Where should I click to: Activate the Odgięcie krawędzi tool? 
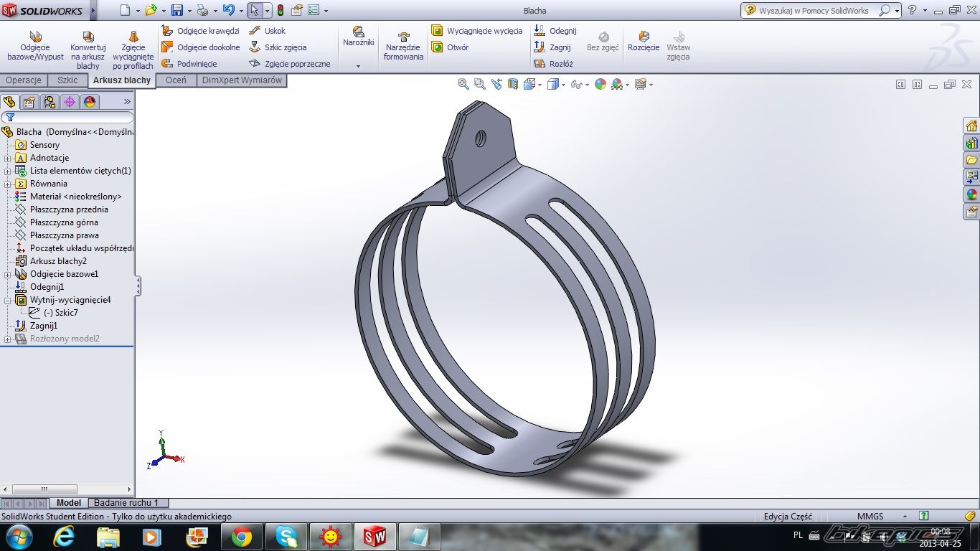[x=200, y=31]
